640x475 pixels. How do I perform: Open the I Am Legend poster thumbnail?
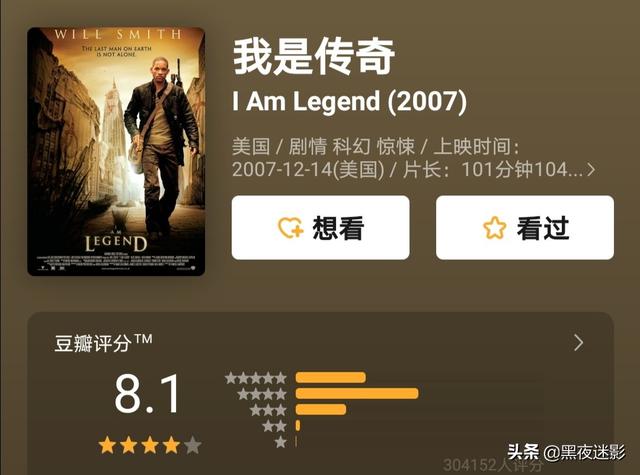point(116,151)
